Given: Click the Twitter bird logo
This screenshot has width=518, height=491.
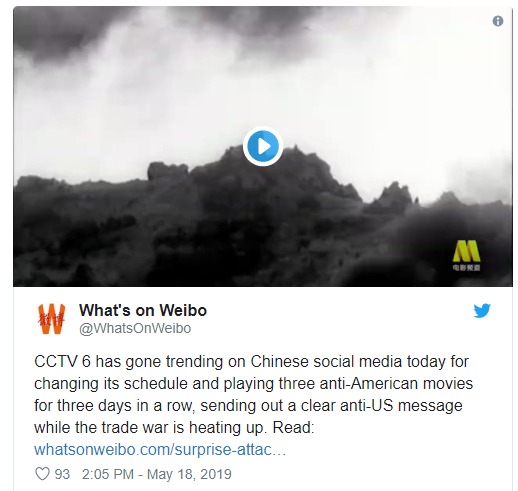Looking at the screenshot, I should pos(482,310).
